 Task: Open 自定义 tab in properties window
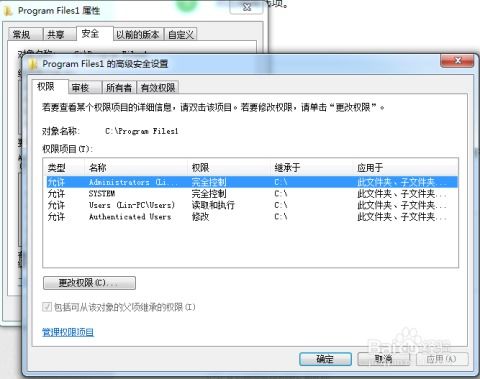coord(181,34)
